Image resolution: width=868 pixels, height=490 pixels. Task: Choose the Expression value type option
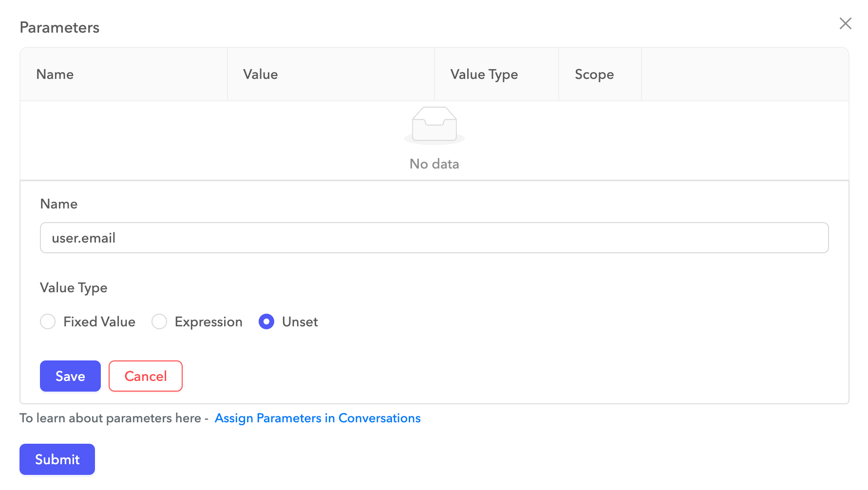point(159,321)
